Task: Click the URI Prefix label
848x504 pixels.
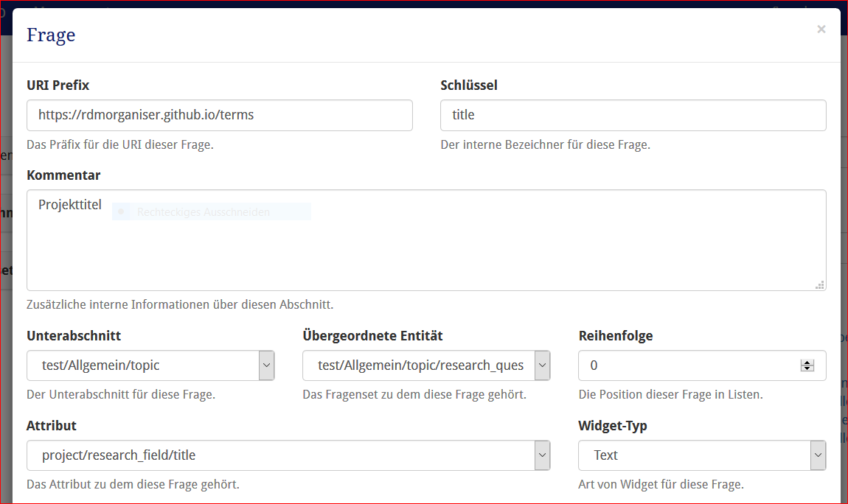Action: pos(58,85)
